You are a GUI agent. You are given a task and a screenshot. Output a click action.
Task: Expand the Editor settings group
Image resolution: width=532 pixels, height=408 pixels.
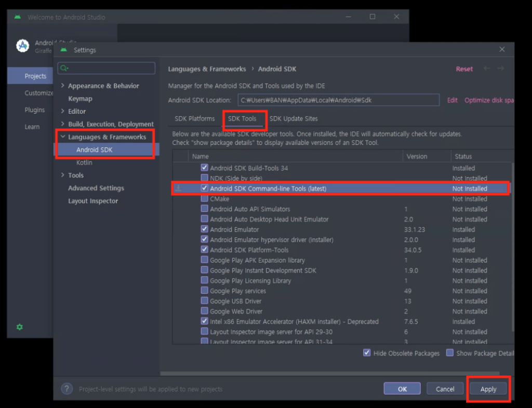coord(63,111)
